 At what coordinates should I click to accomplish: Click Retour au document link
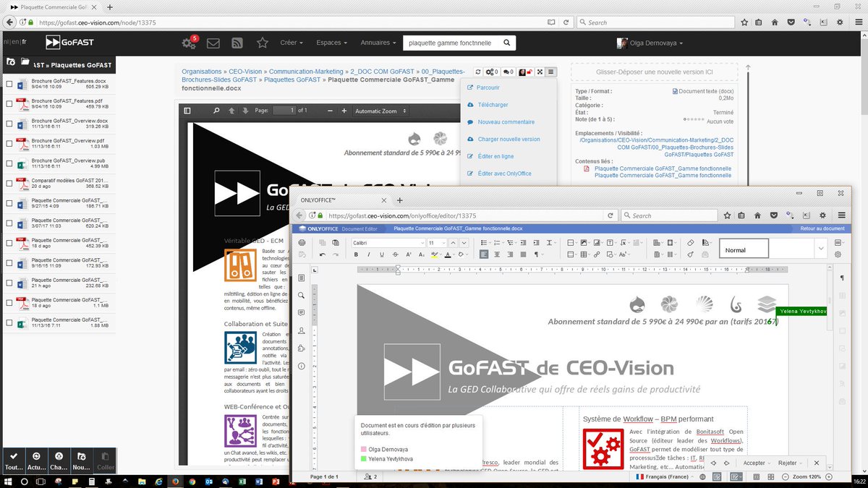point(822,228)
